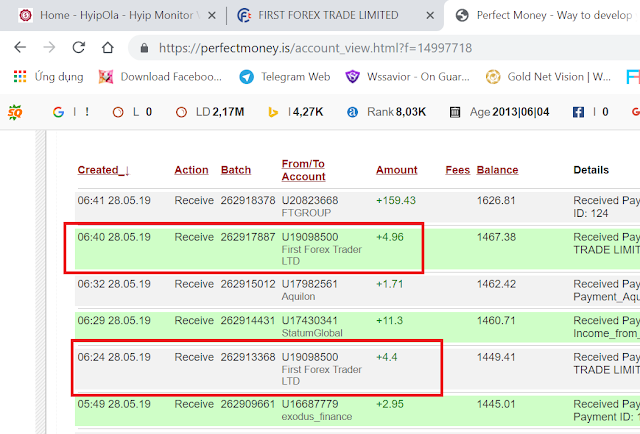The width and height of the screenshot is (640, 434).
Task: Click account U17982561 Aquilon
Action: [310, 290]
